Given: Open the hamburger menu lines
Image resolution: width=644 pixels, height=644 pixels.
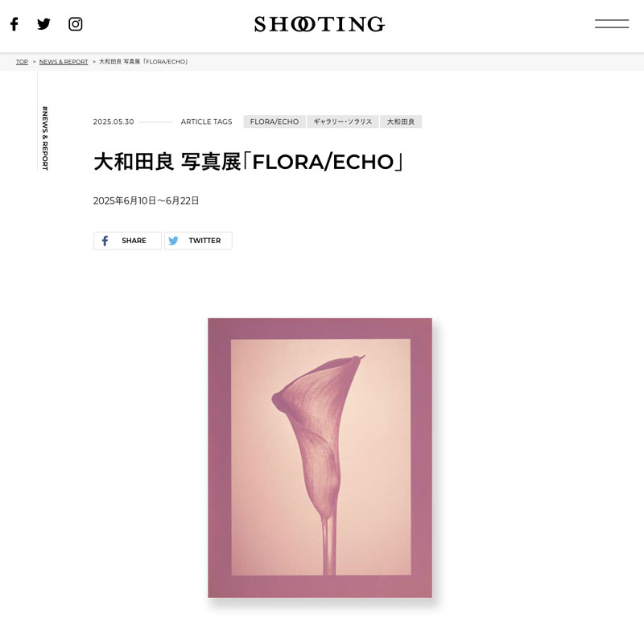Looking at the screenshot, I should (x=612, y=24).
